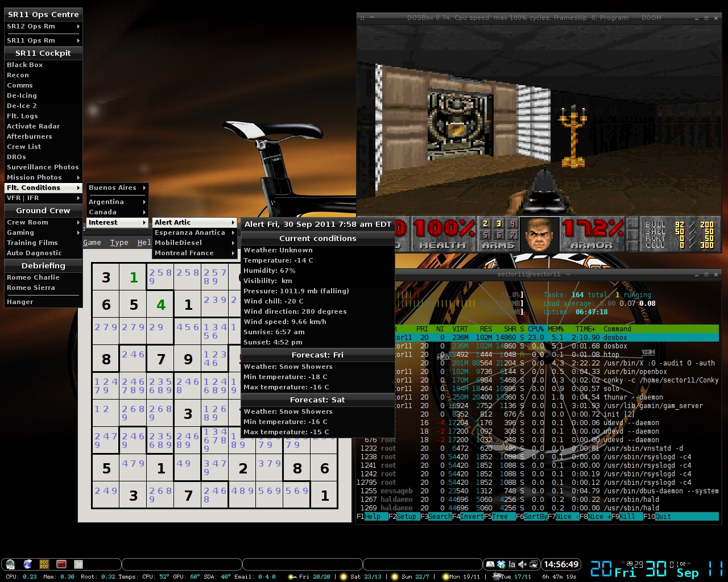Open Esperanza Anartica weather entry
728x582 pixels.
[x=195, y=232]
